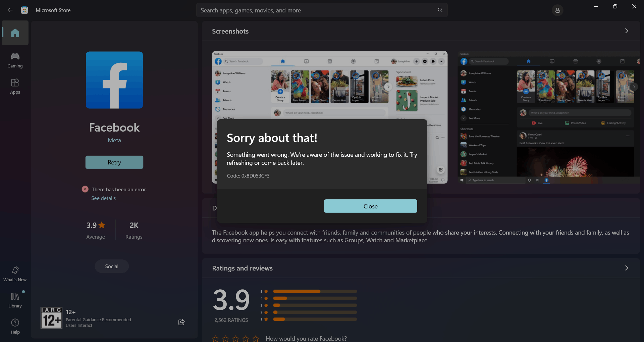Click the red error status icon
The image size is (644, 342).
[85, 189]
